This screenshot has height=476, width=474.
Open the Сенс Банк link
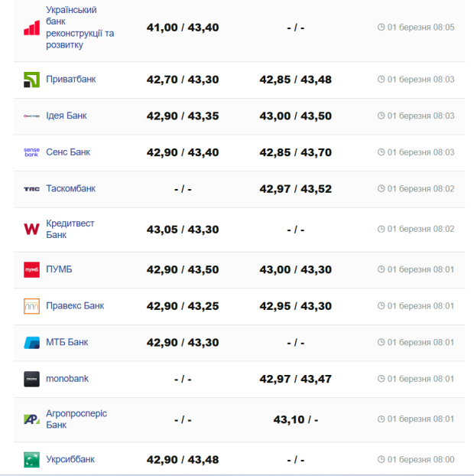68,152
